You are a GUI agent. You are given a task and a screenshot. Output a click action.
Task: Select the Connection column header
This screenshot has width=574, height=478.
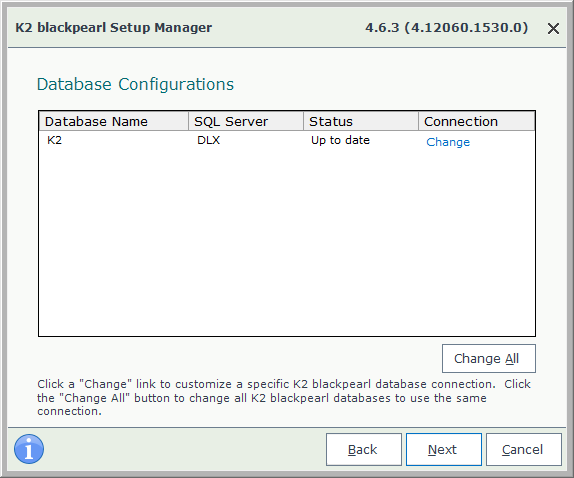pyautogui.click(x=476, y=121)
